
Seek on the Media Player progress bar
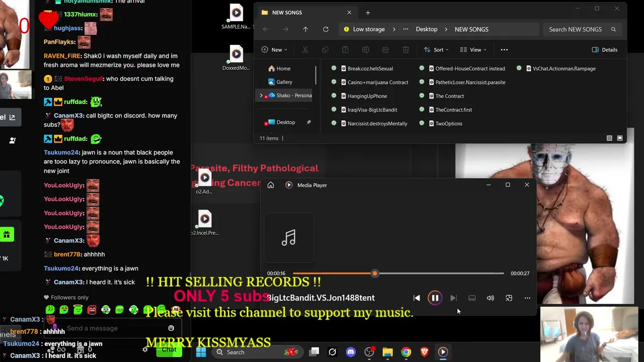pyautogui.click(x=398, y=274)
